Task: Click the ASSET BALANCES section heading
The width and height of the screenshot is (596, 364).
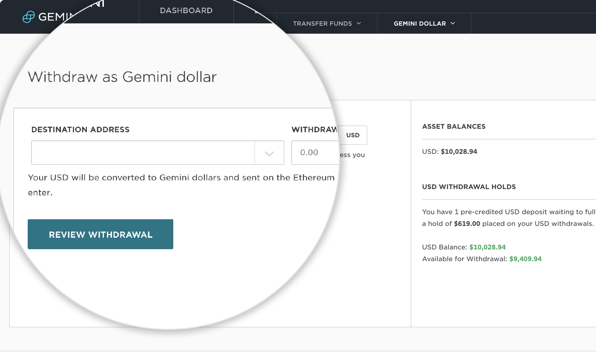Action: coord(454,126)
